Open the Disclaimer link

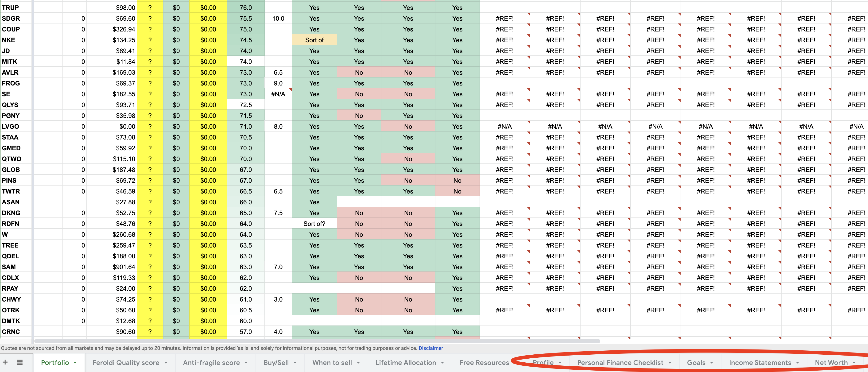431,348
